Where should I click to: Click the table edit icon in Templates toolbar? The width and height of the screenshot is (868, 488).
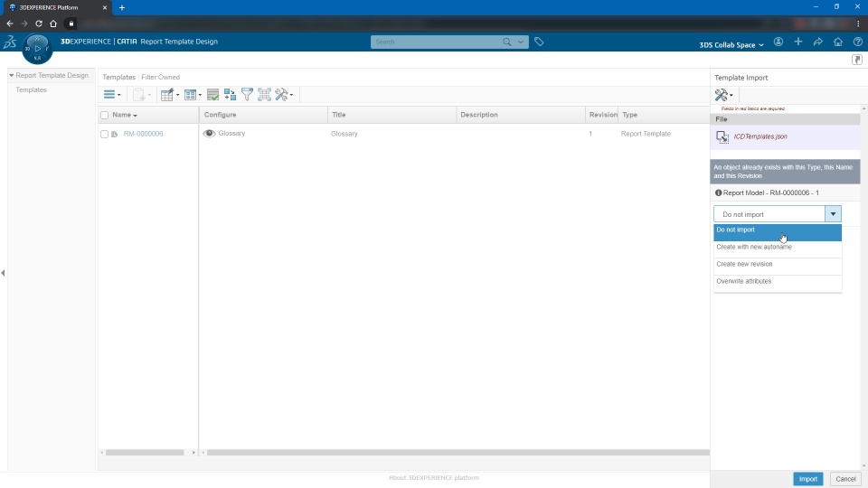(167, 95)
